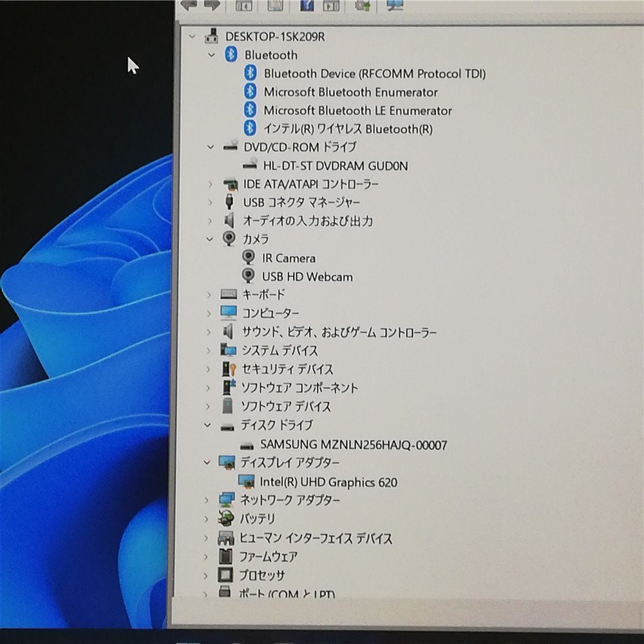
Task: Expand サウンド、ビデオ、およびゲーム コントローラー
Action: click(x=209, y=332)
